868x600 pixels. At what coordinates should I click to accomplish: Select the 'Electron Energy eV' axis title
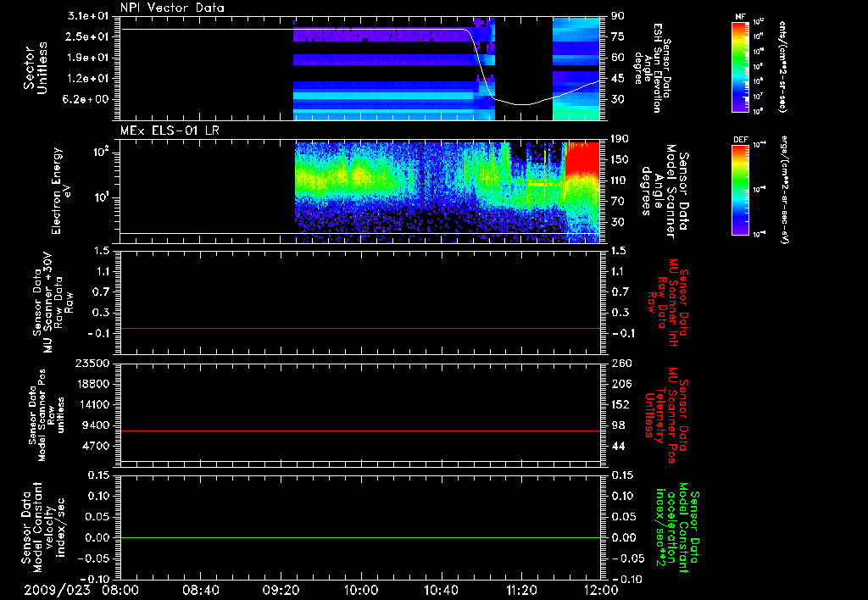pyautogui.click(x=63, y=191)
